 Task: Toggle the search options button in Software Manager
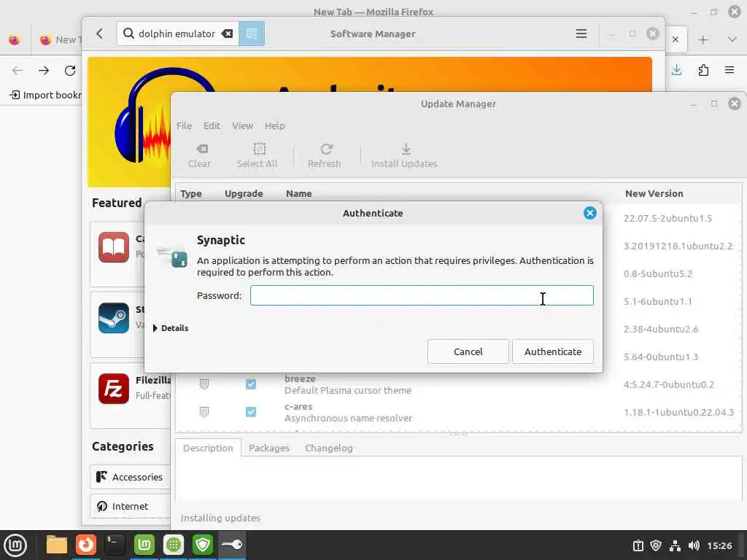pos(252,34)
